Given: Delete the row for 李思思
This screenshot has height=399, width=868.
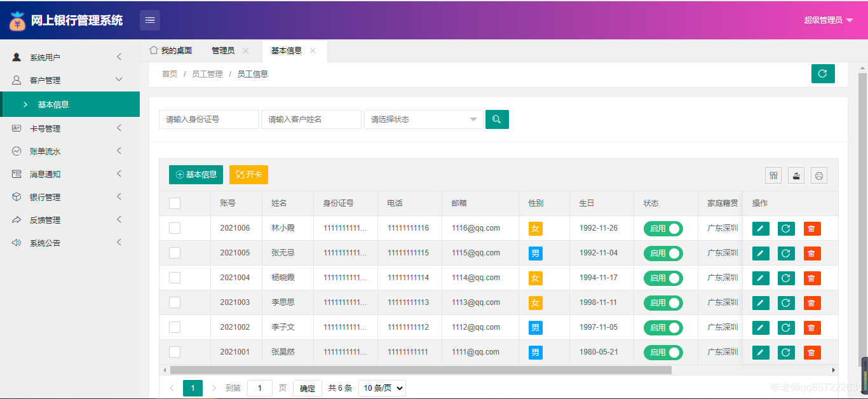Looking at the screenshot, I should coord(812,303).
